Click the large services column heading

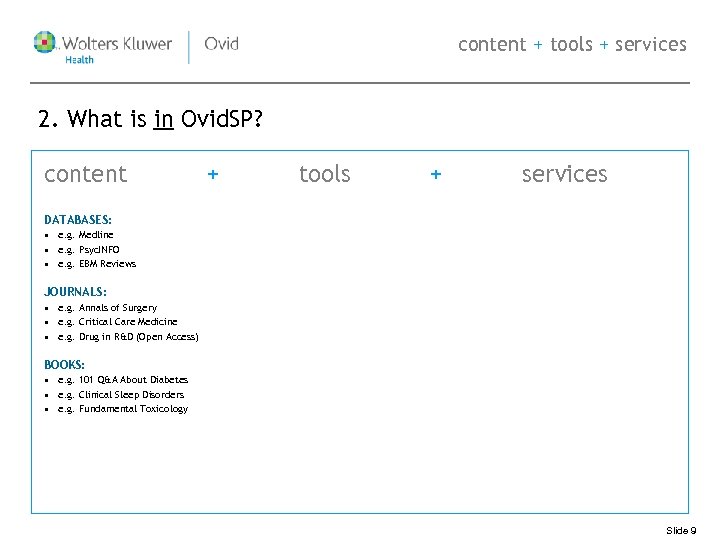[564, 174]
